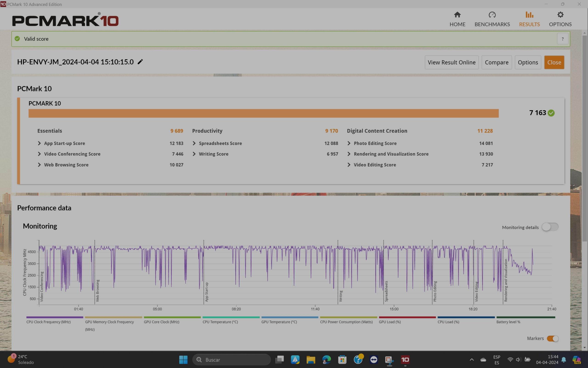Image resolution: width=588 pixels, height=368 pixels.
Task: Open the HOME tab
Action: click(x=457, y=19)
